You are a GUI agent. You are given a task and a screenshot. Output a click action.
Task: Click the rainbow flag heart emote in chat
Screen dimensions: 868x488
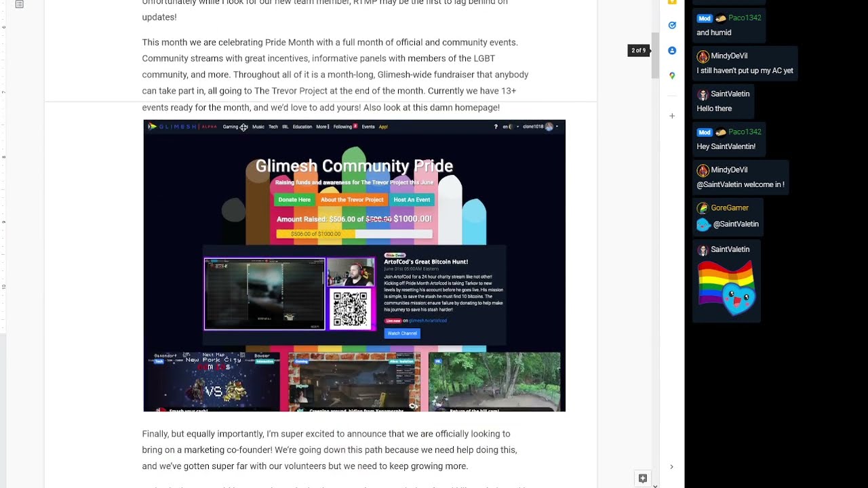pos(726,289)
